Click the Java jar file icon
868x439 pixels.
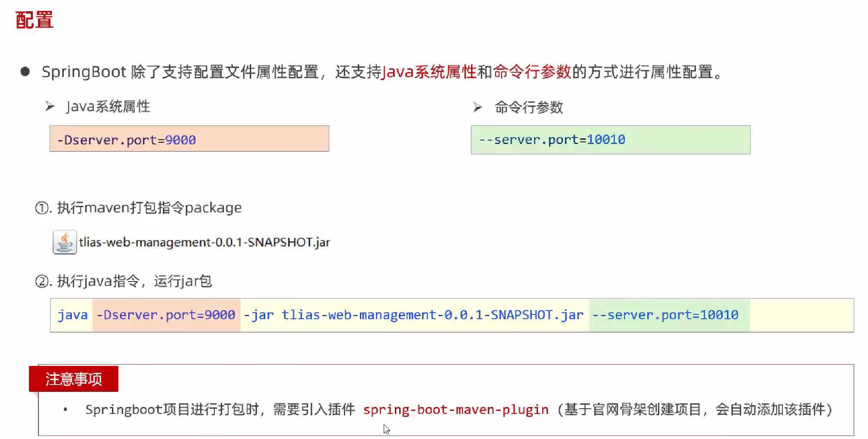pos(65,242)
